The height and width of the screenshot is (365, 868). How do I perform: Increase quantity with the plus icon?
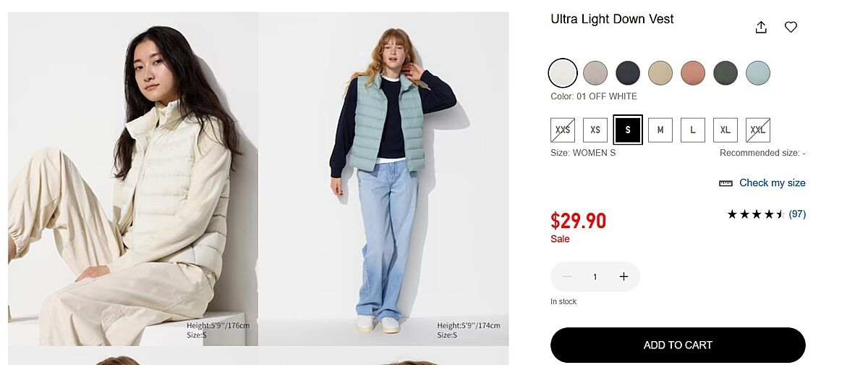(624, 277)
